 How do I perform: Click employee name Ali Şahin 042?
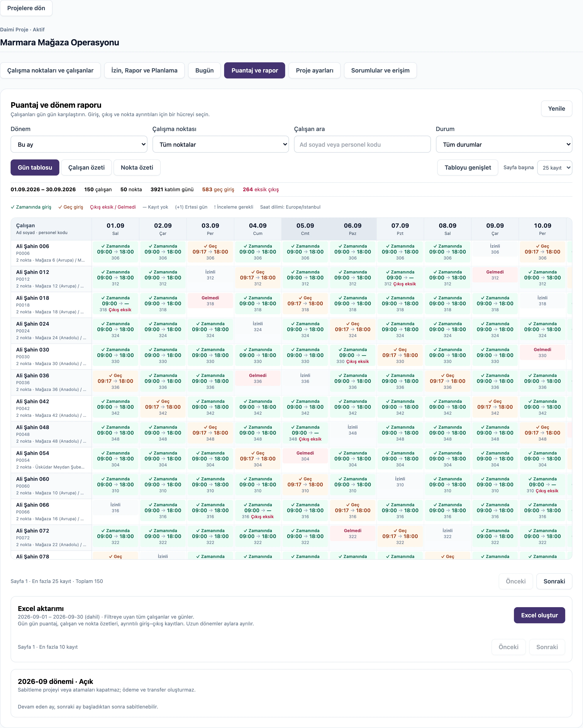[33, 401]
